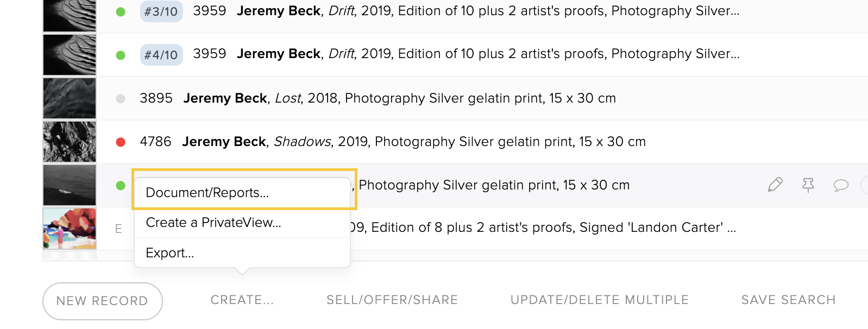Viewport: 868px width, 329px height.
Task: Pin the highlighted record with pushpin icon
Action: pos(808,185)
